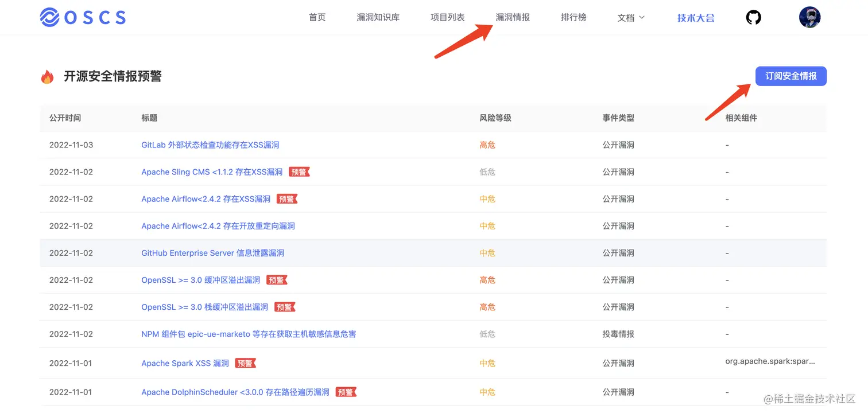Click 预警 badge on Apache Spark XSS row

click(245, 363)
